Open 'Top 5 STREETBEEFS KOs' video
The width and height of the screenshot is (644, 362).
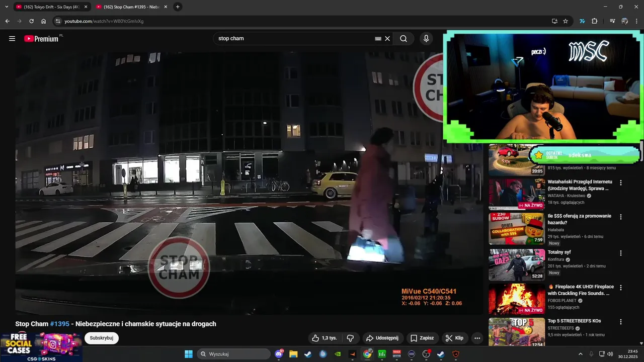coord(574,321)
